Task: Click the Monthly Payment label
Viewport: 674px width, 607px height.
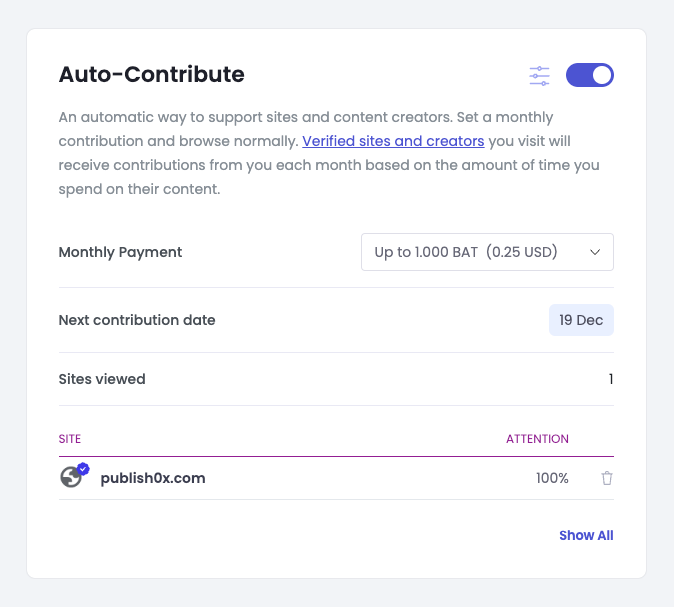Action: coord(120,252)
